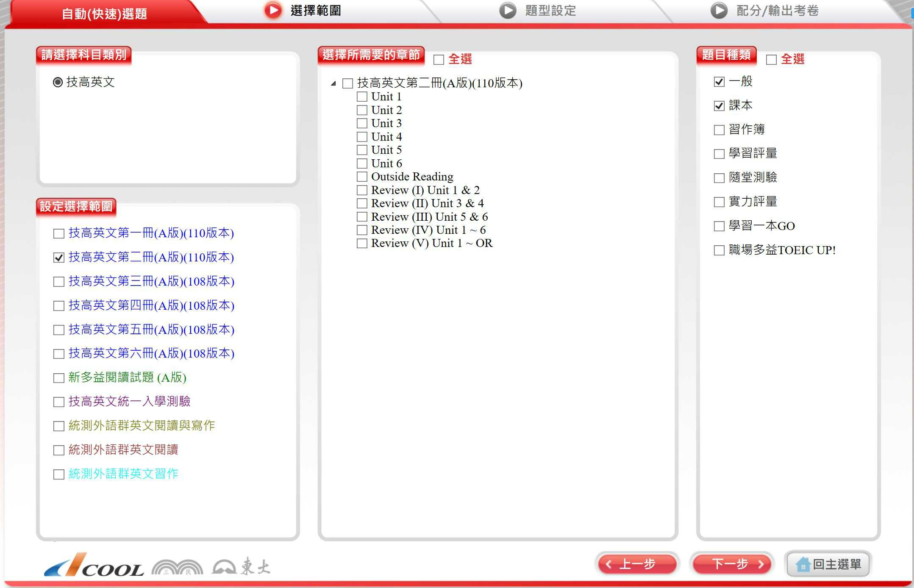Click the Unit 6 chapter label
This screenshot has height=588, width=914.
point(386,164)
